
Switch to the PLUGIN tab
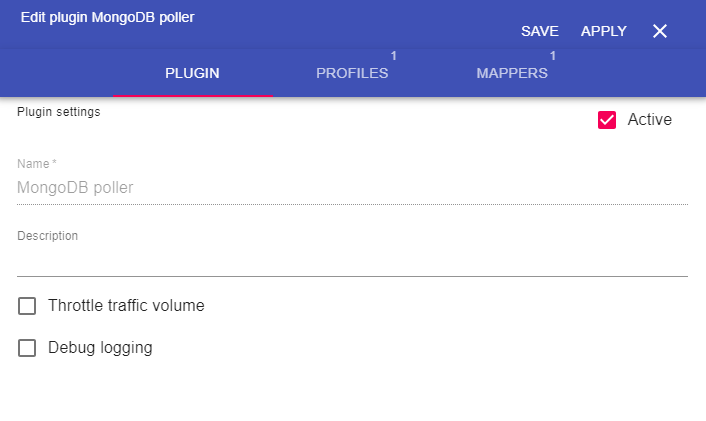pos(192,73)
